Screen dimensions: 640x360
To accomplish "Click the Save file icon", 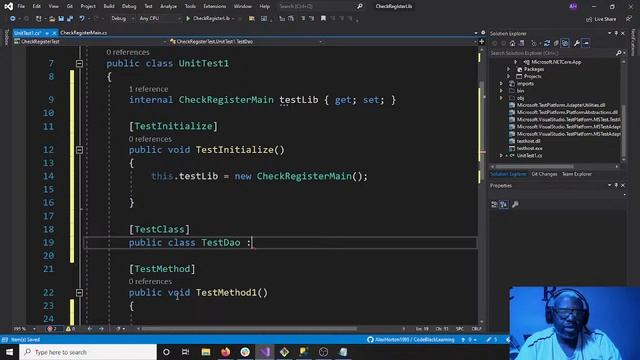I will 61,18.
